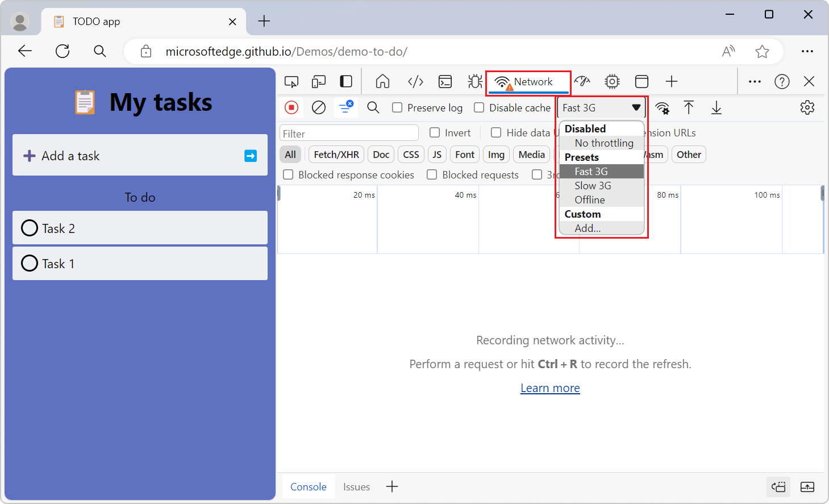Click Export HAR download arrow

(716, 107)
